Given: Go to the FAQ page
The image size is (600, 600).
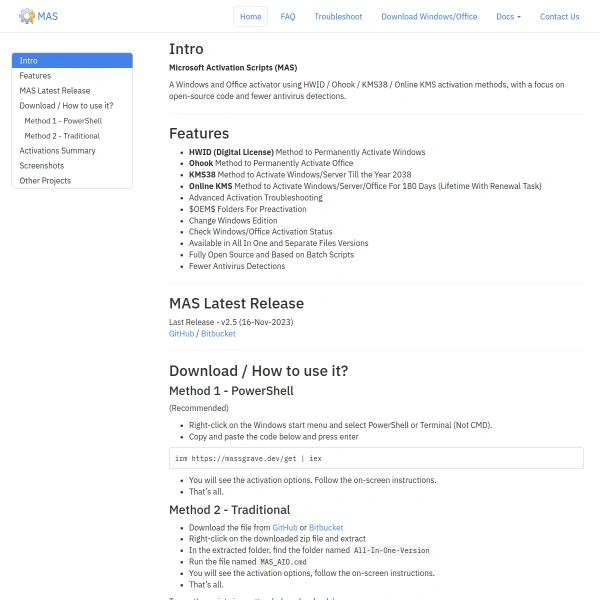Looking at the screenshot, I should tap(288, 16).
